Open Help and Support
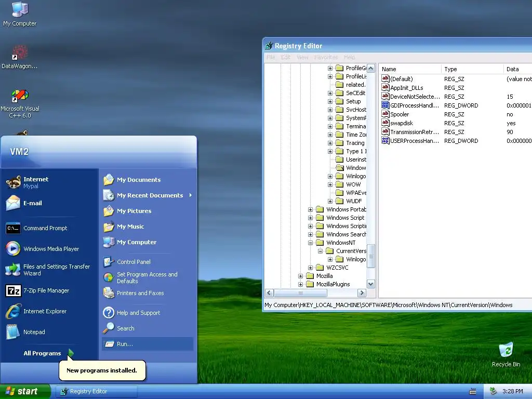The image size is (532, 399). point(131,312)
